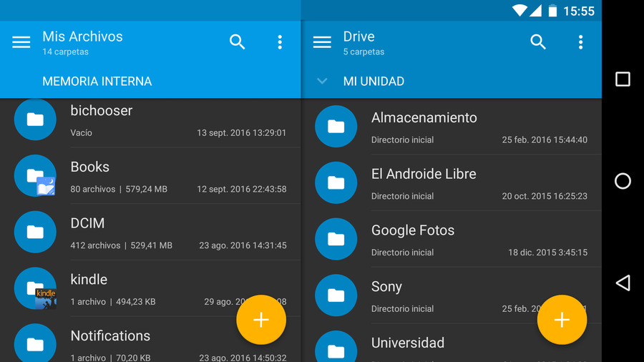This screenshot has height=362, width=644.
Task: Open the bichooser folder name
Action: tap(102, 111)
